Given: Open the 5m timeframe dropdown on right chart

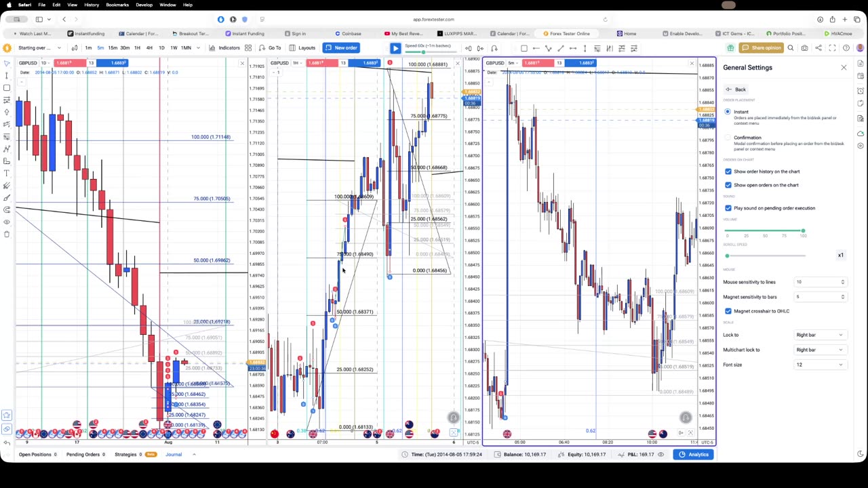Looking at the screenshot, I should tap(513, 63).
